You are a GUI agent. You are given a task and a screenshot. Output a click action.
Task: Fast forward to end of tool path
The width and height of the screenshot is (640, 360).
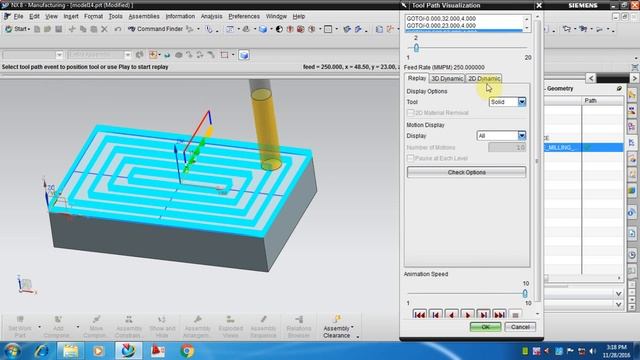tap(499, 315)
